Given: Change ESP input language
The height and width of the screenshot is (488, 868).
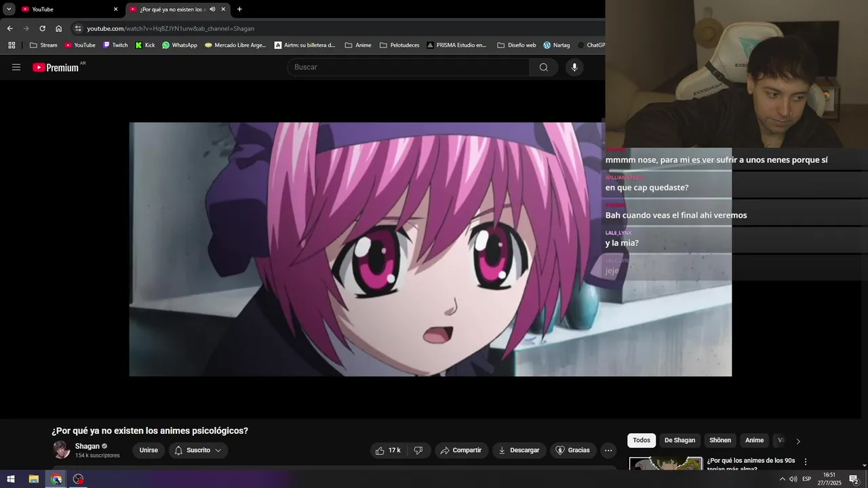Looking at the screenshot, I should [x=807, y=479].
